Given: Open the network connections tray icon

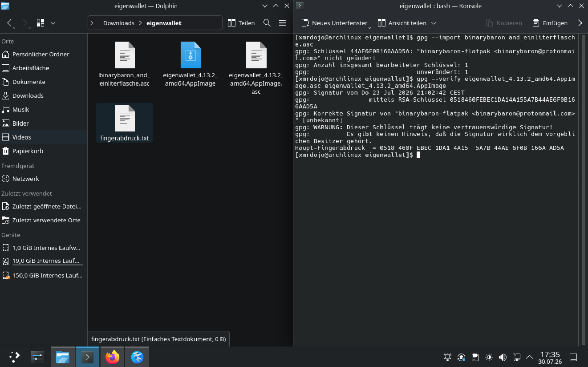Looking at the screenshot, I should pyautogui.click(x=517, y=357).
